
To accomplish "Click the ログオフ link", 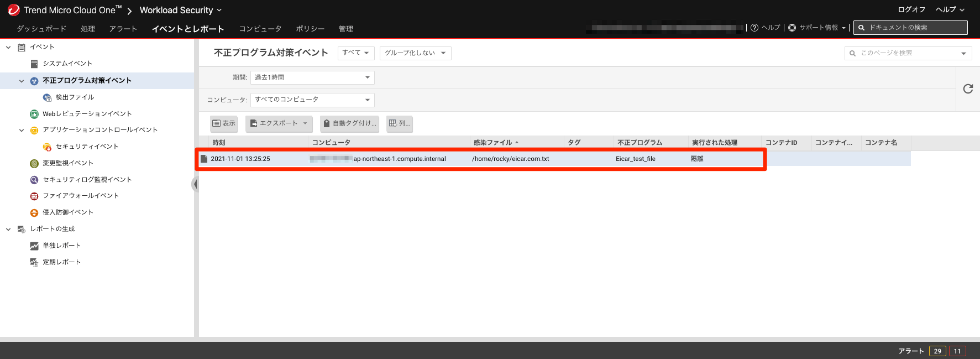I will click(x=911, y=9).
